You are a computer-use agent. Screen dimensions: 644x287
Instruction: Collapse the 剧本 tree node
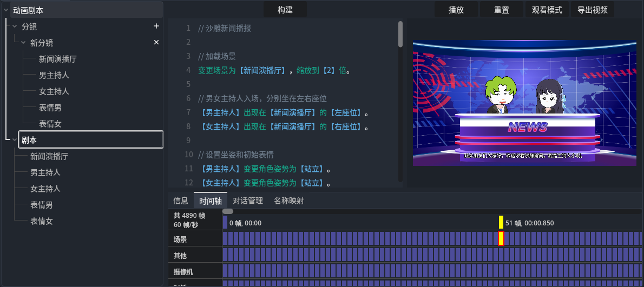pyautogui.click(x=15, y=140)
